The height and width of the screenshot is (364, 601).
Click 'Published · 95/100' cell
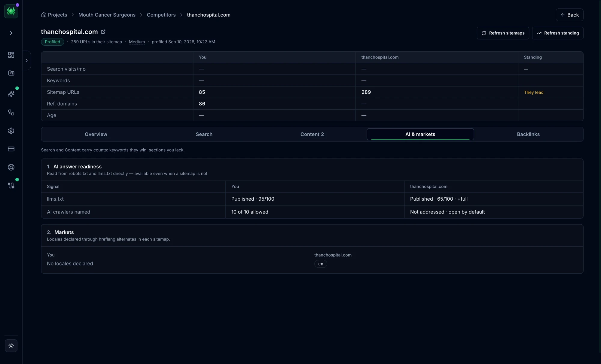(253, 199)
